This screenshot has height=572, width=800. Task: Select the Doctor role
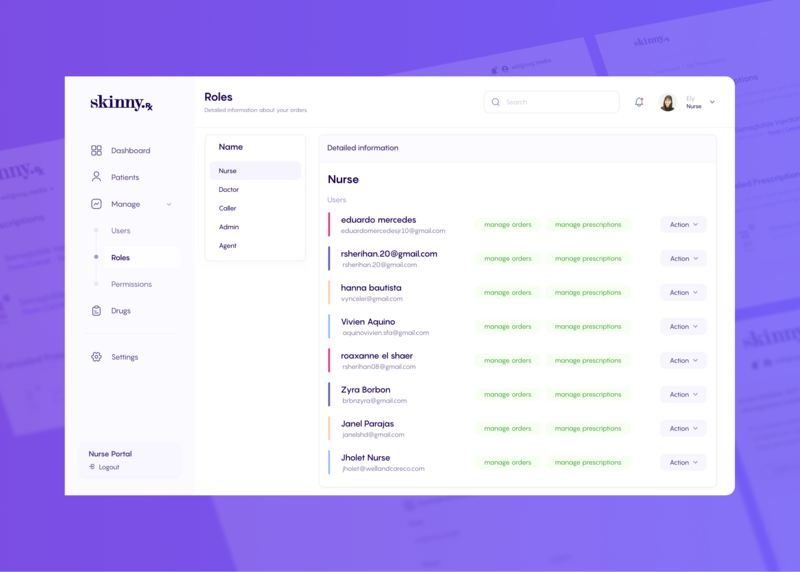point(229,190)
